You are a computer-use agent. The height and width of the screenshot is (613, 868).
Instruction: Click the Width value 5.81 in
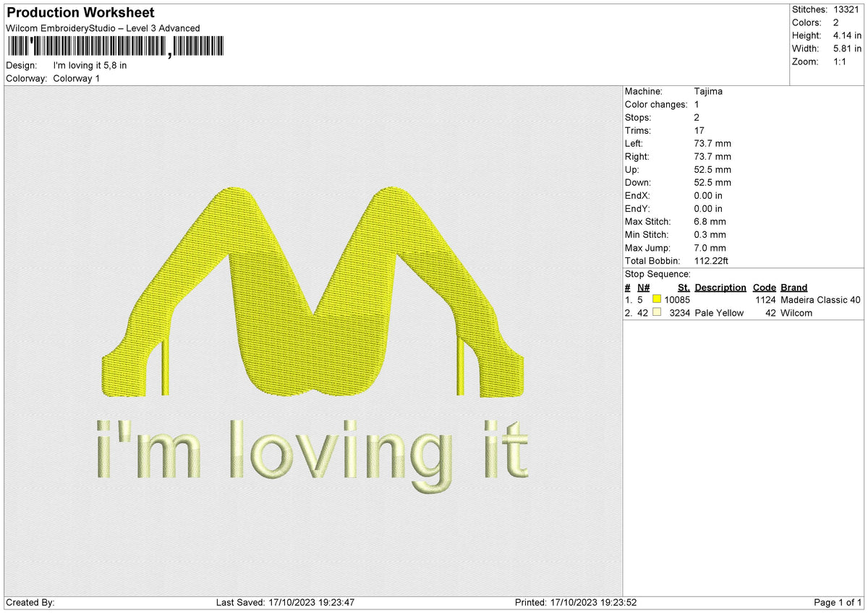[847, 48]
